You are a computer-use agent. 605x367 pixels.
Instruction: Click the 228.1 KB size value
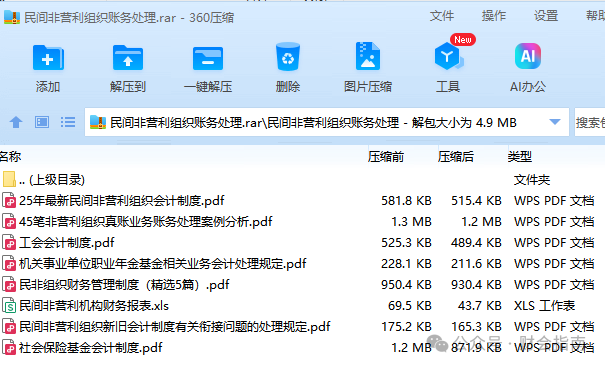tap(406, 264)
